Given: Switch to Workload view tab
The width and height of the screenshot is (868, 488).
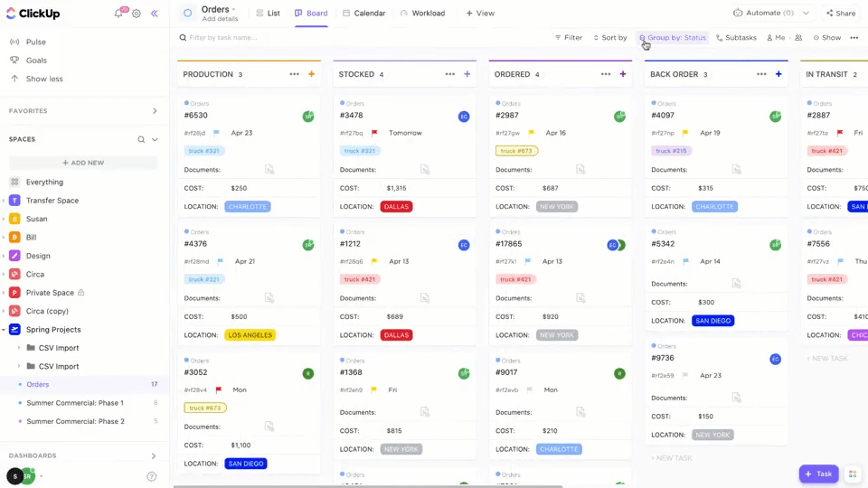Looking at the screenshot, I should tap(422, 14).
